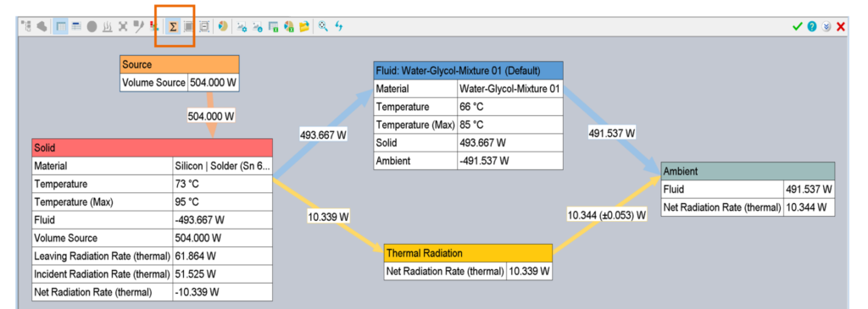Click the 491.537 W arrow label
This screenshot has height=309, width=868.
pyautogui.click(x=611, y=133)
